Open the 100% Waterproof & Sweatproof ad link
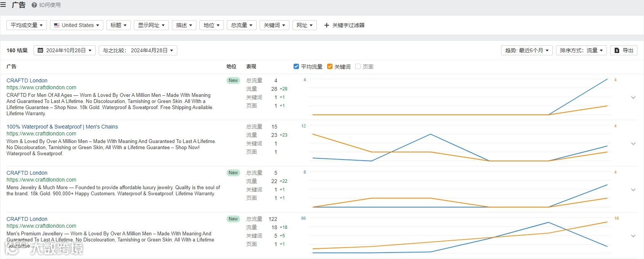Screen dimensions: 644x259 [x=62, y=127]
